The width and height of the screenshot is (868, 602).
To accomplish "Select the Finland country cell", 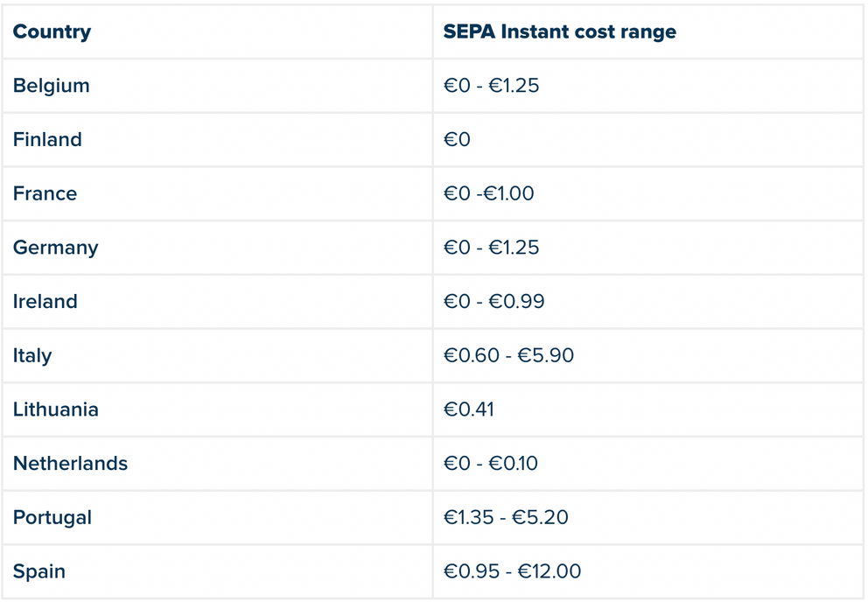I will click(47, 140).
